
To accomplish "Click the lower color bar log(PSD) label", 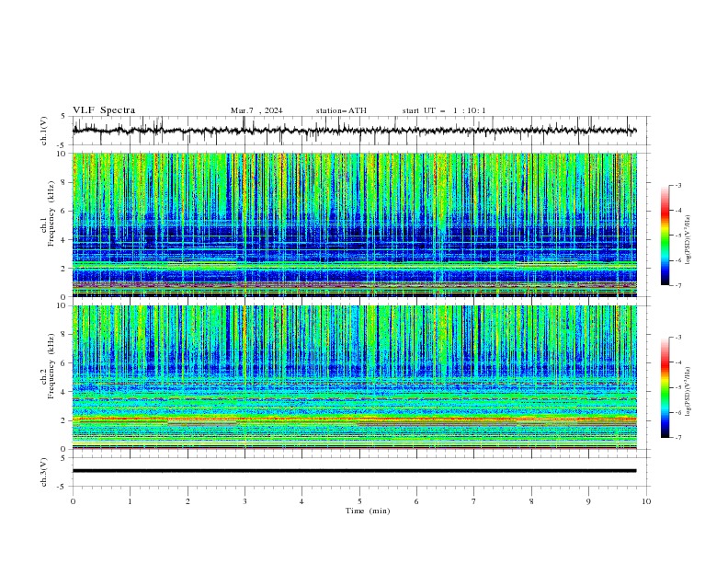I will 688,392.
